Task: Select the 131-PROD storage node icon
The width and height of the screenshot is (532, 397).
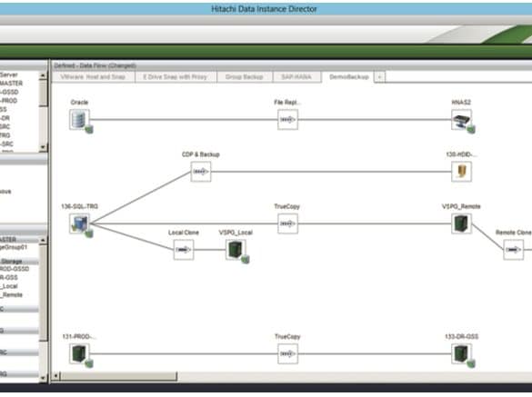Action: click(79, 353)
